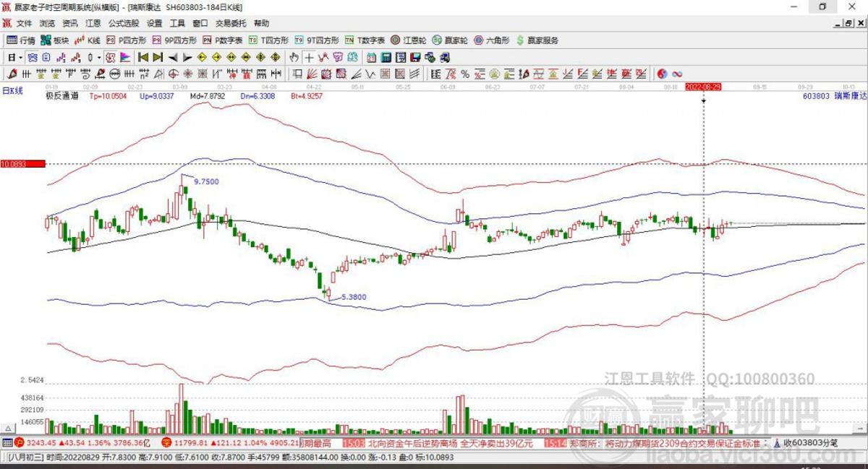The width and height of the screenshot is (868, 469).
Task: Click the colored flag triangle icon
Action: pyautogui.click(x=124, y=57)
